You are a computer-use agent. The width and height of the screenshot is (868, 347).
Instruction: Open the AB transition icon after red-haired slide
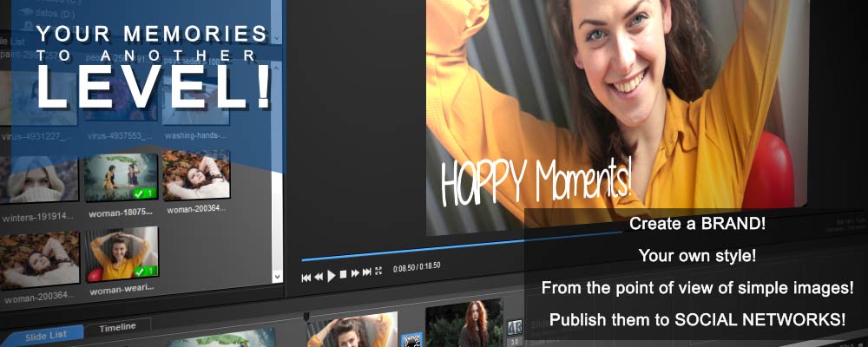515,327
